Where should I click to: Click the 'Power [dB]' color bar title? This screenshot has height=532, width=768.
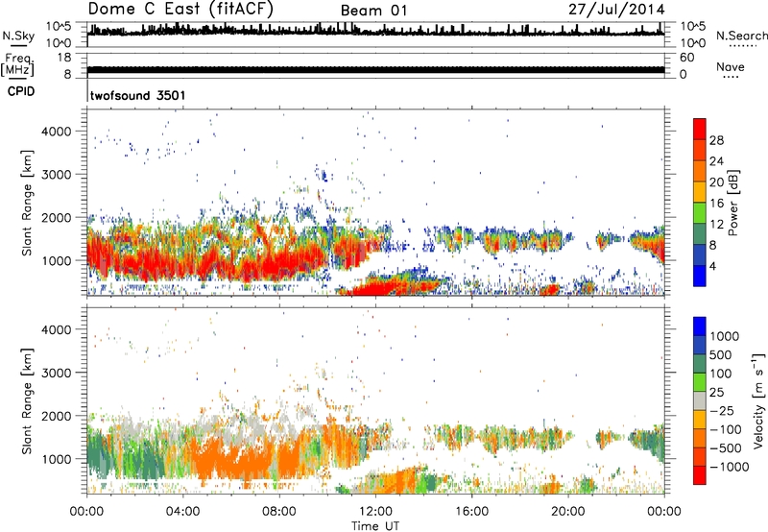point(733,203)
